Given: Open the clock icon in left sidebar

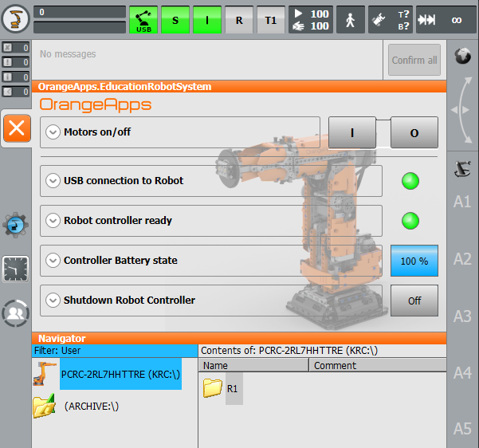Looking at the screenshot, I should [16, 269].
